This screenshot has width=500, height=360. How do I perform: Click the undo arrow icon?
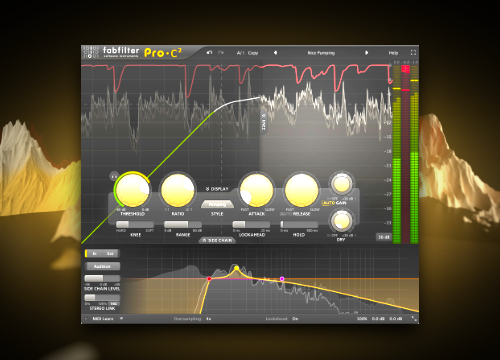click(209, 53)
